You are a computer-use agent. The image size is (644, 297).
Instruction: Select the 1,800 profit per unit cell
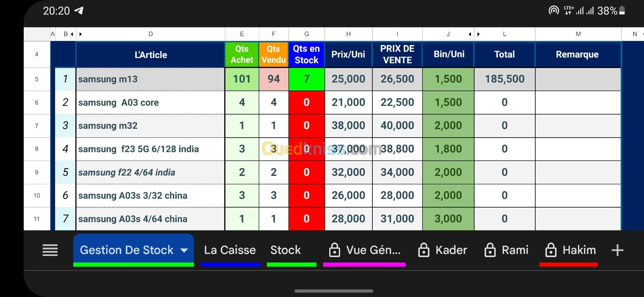point(448,149)
